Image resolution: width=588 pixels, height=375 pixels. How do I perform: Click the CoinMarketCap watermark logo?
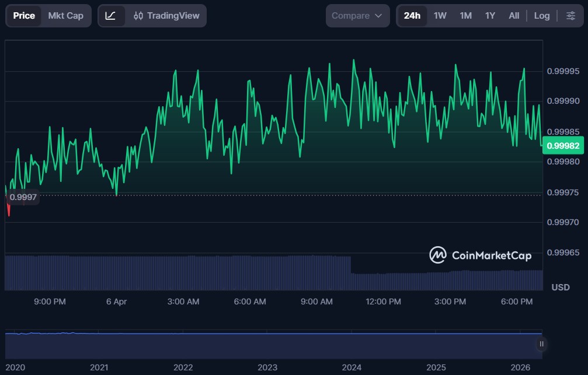tap(480, 255)
